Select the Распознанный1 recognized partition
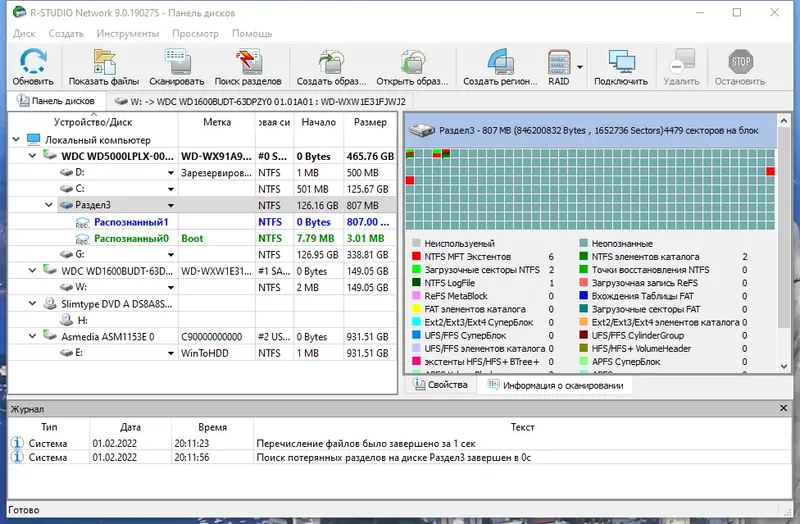This screenshot has height=524, width=800. 131,222
